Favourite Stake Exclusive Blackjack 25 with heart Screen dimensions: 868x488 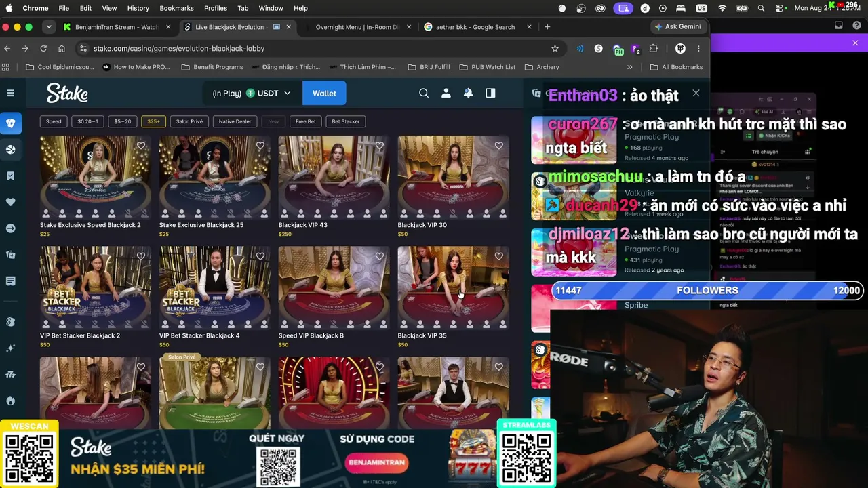260,146
